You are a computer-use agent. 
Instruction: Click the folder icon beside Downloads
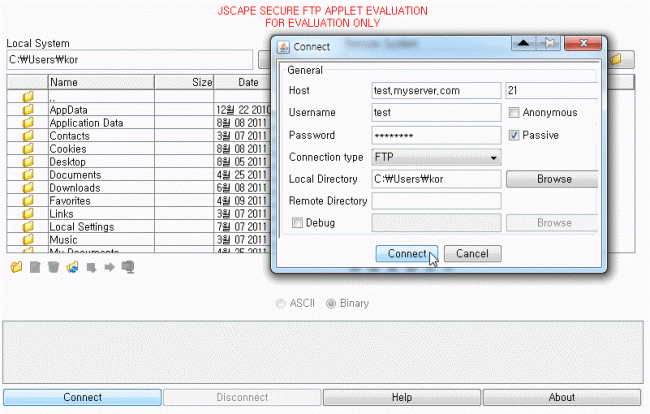[28, 188]
